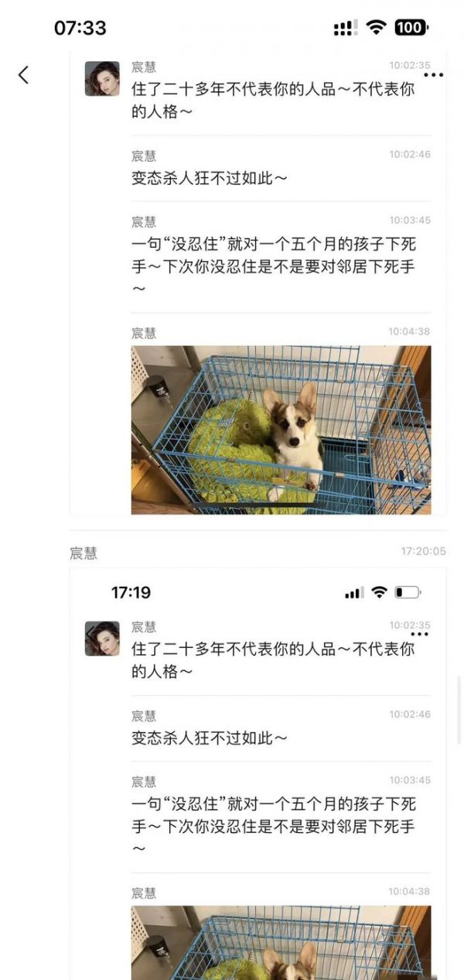Tap the Wi-Fi icon in status bar

(377, 28)
